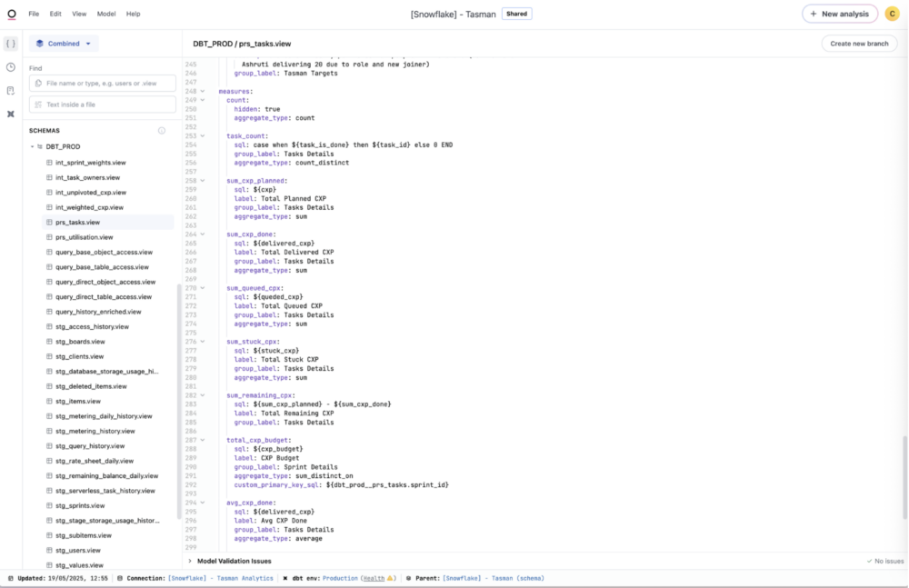The image size is (909, 588).
Task: Click the file name search icon
Action: [39, 83]
